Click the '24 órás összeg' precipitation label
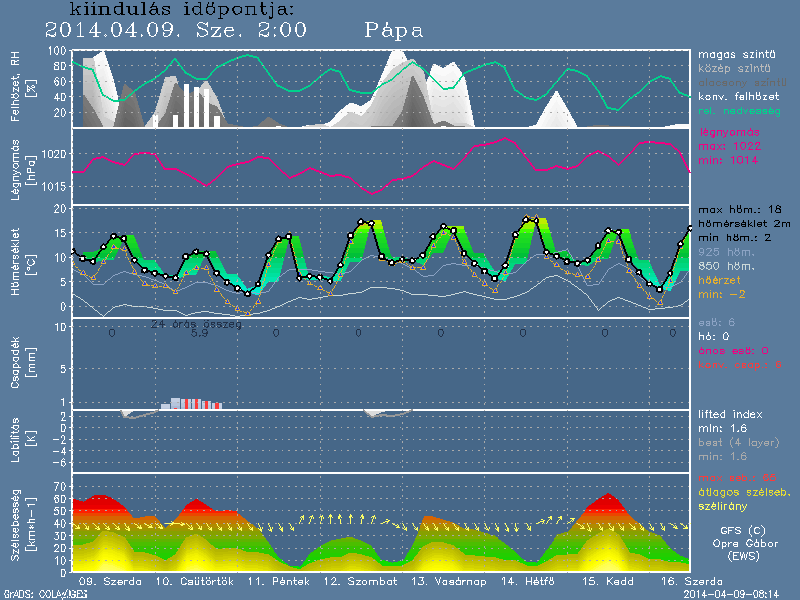 pyautogui.click(x=195, y=324)
